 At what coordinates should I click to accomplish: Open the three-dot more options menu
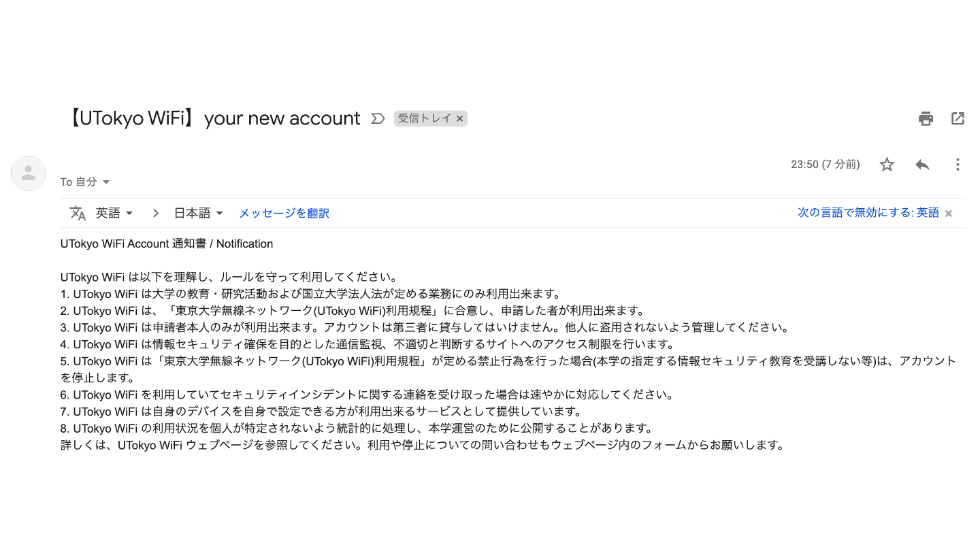(x=958, y=165)
